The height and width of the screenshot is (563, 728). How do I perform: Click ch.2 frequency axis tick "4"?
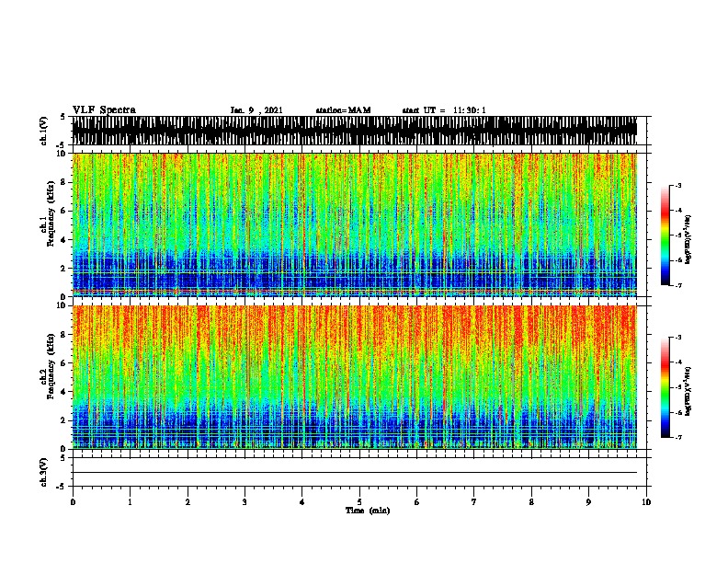point(63,392)
